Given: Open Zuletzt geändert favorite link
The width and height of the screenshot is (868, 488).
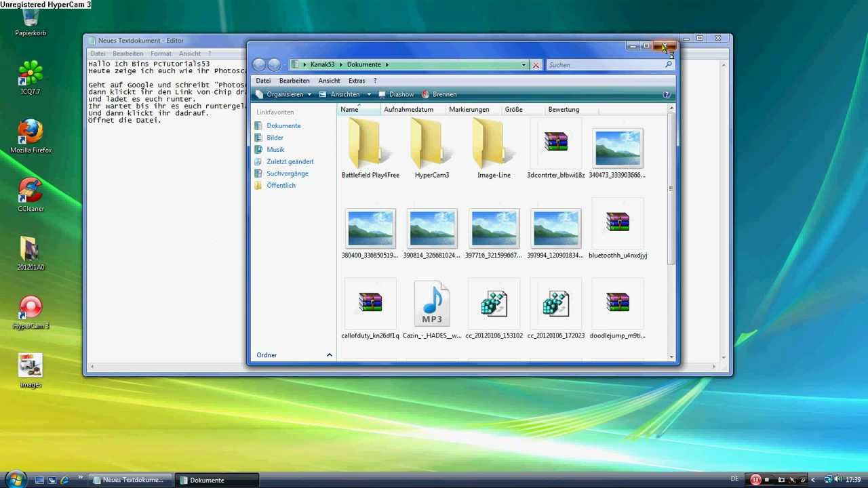Looking at the screenshot, I should [x=284, y=161].
